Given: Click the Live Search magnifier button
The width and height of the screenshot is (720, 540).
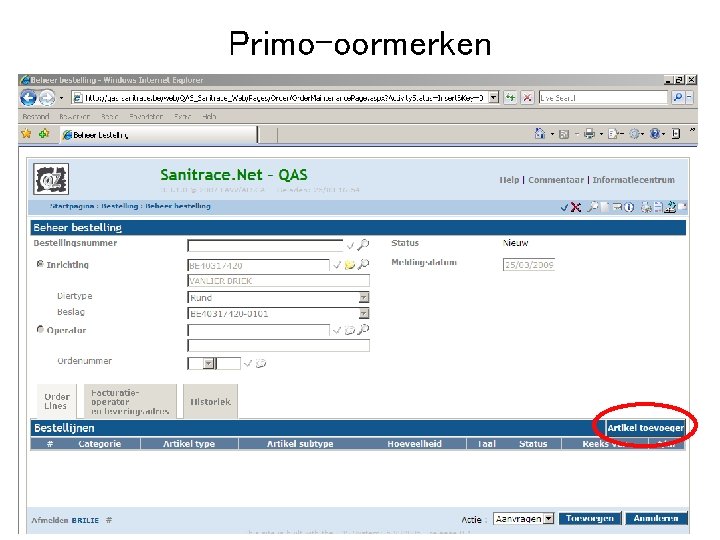Looking at the screenshot, I should pos(678,97).
